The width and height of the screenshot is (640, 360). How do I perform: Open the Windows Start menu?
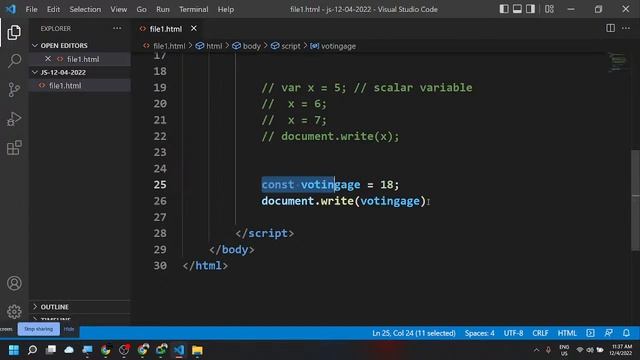(14, 350)
